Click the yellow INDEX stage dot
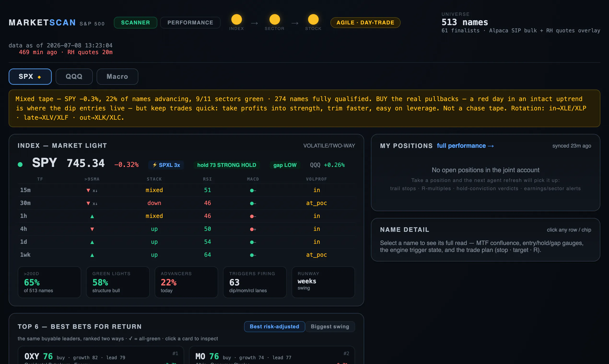Viewport: 609px width, 364px height. click(236, 19)
